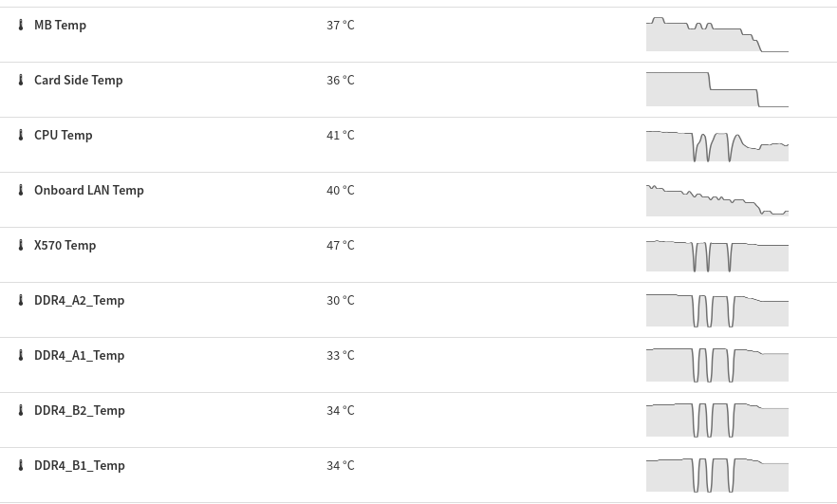The width and height of the screenshot is (837, 504).
Task: Click the thermometer icon beside DDR4_A2_Temp
Action: tap(21, 300)
